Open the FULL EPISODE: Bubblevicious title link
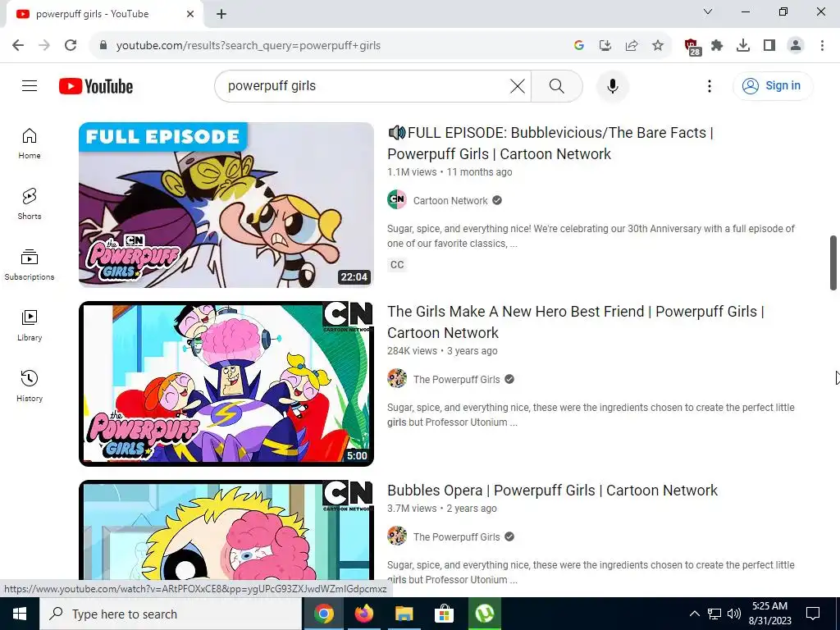Screen dimensions: 840x630 [550, 143]
